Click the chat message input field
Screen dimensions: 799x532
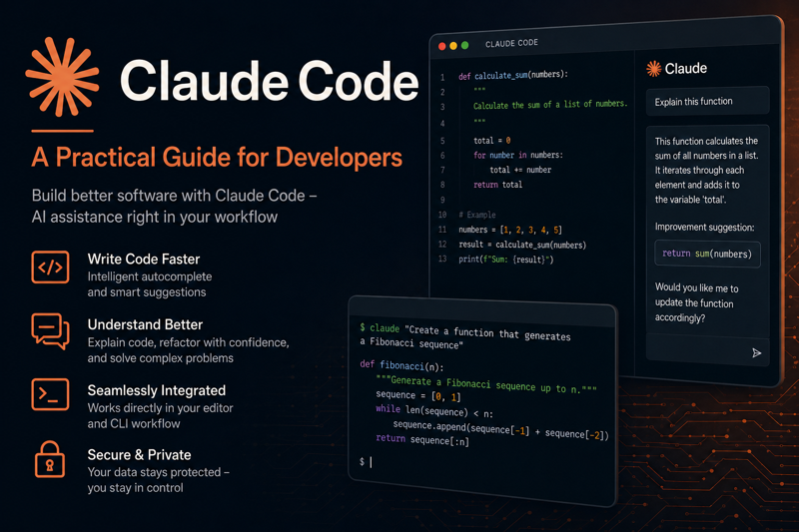click(707, 350)
